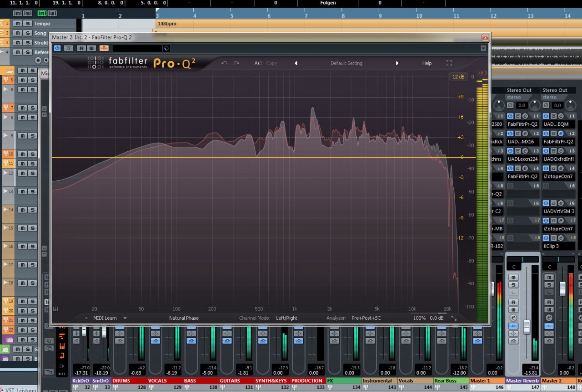
Task: Click the DRUMS channel volume value -0.63
Action: pyautogui.click(x=136, y=373)
